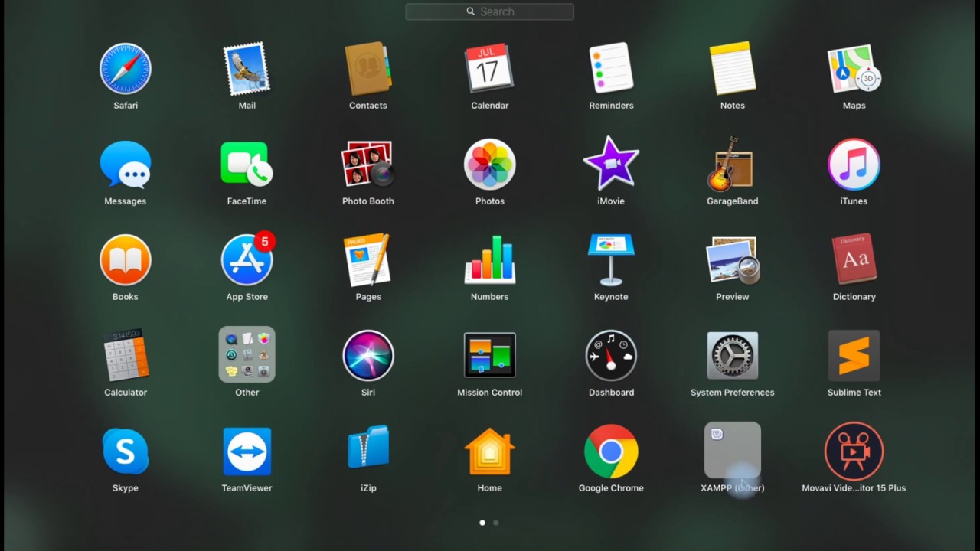Open the Safari app
Screen dimensions: 980x551
[126, 69]
